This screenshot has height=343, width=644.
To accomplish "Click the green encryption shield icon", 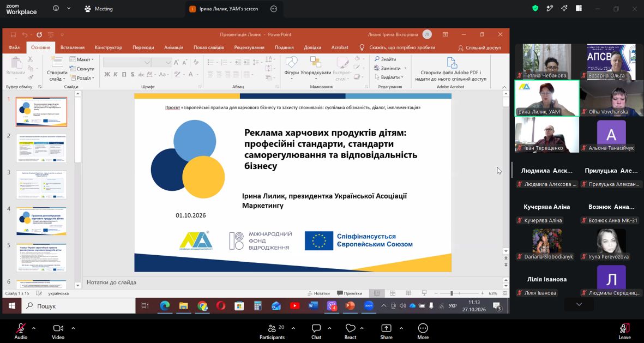I will pos(535,8).
